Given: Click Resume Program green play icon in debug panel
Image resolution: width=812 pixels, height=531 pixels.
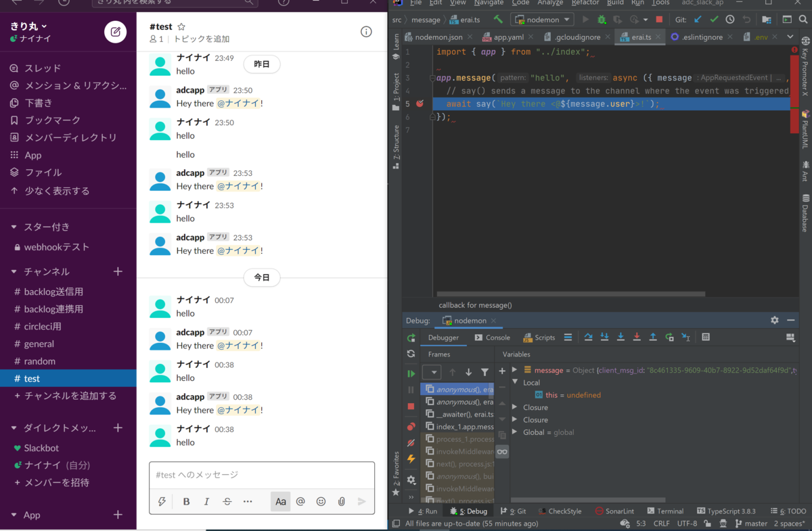Looking at the screenshot, I should (411, 373).
